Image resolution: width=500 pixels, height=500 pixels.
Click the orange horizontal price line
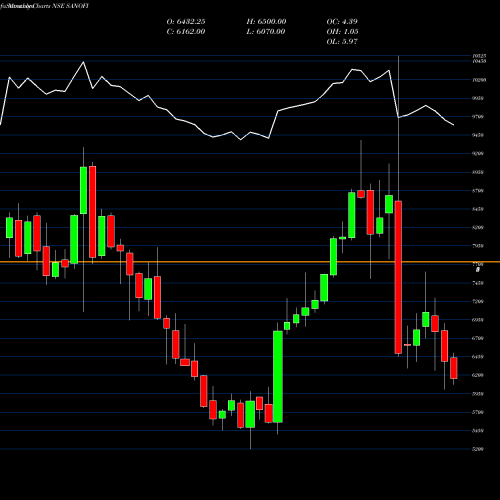coord(250,262)
